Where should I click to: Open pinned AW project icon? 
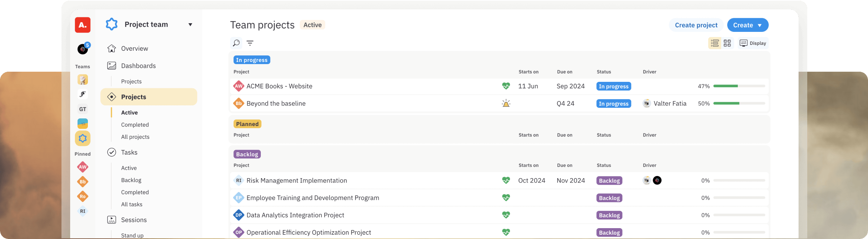click(83, 167)
